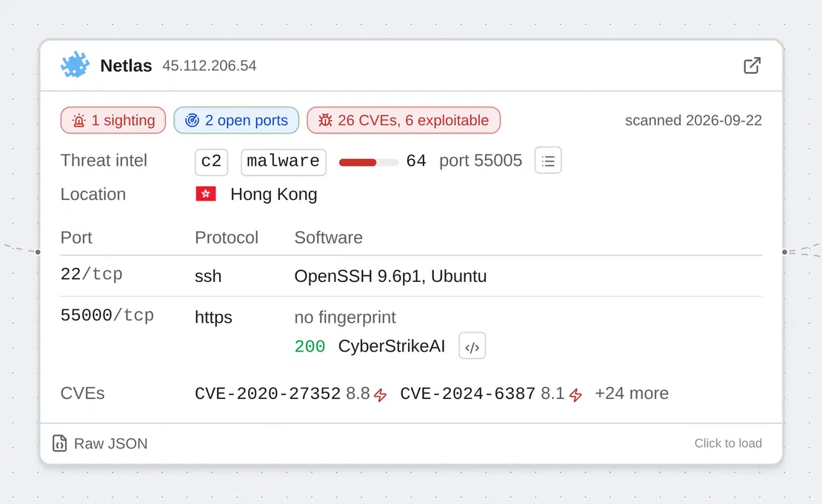
Task: Click the 'port 55005' text
Action: (x=481, y=161)
